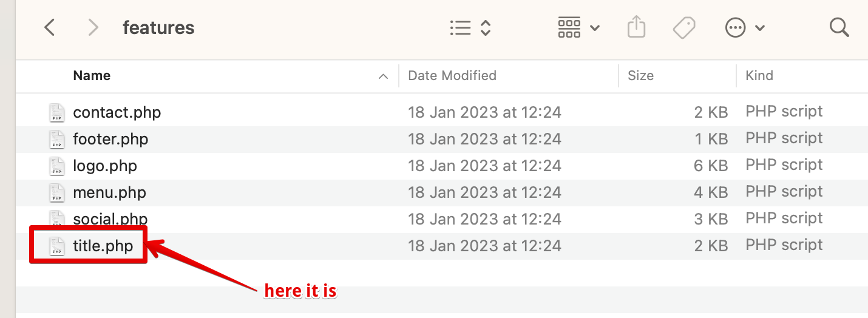Select the highlighted title.php file
The image size is (868, 318).
(103, 246)
